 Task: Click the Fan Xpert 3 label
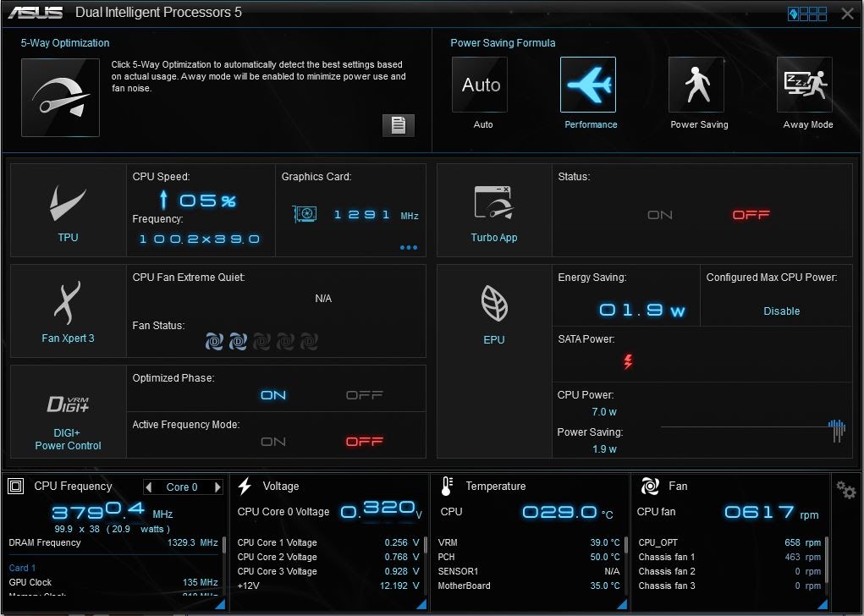[x=68, y=338]
